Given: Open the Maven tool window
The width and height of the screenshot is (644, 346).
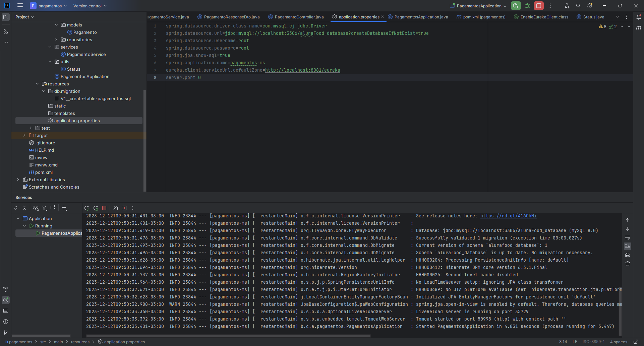Looking at the screenshot, I should [639, 27].
